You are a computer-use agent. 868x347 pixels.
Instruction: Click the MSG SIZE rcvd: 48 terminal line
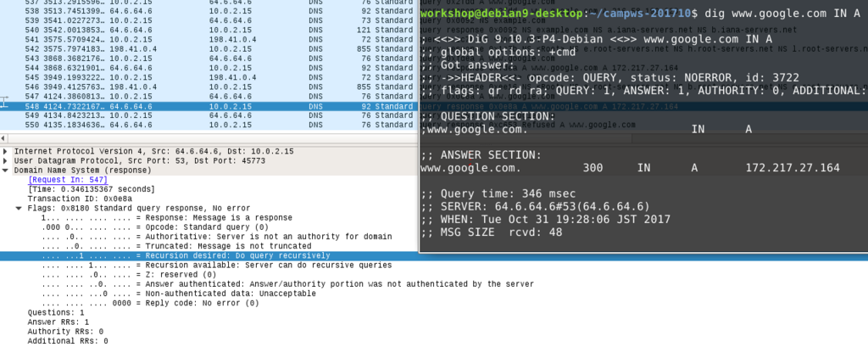coord(492,232)
